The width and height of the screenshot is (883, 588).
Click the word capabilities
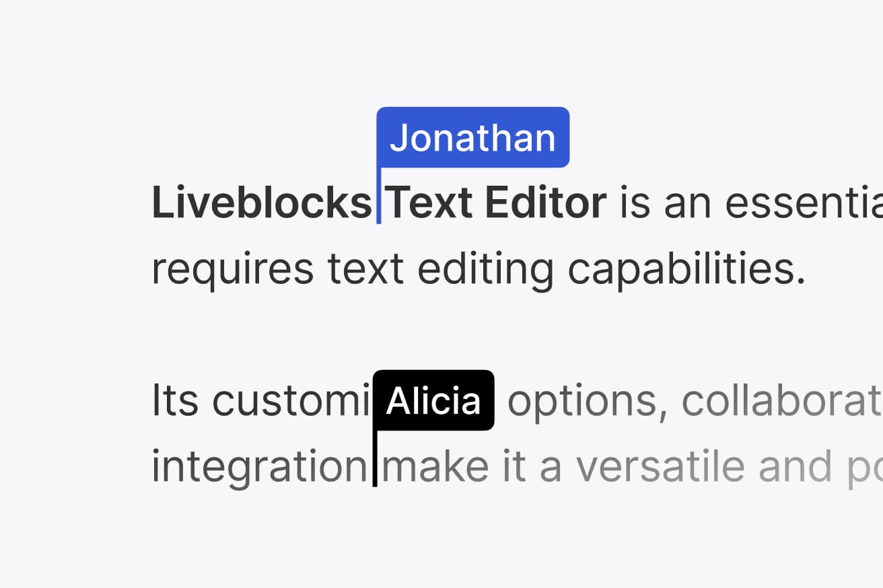point(686,269)
